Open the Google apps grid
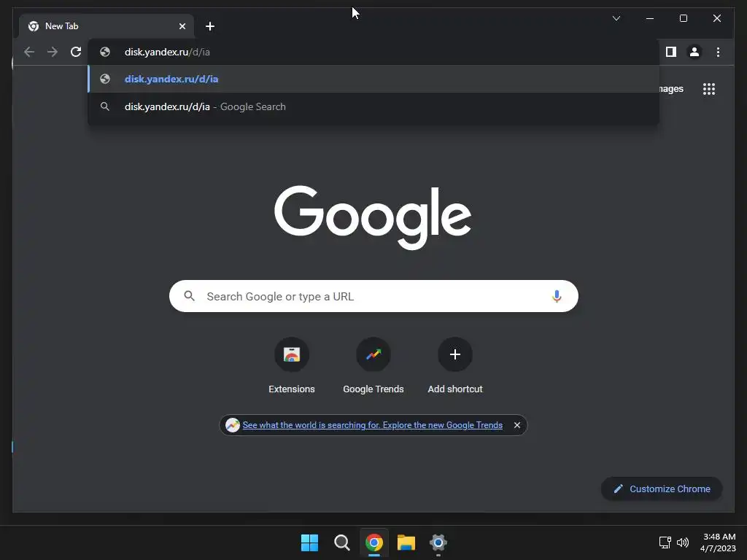 709,89
